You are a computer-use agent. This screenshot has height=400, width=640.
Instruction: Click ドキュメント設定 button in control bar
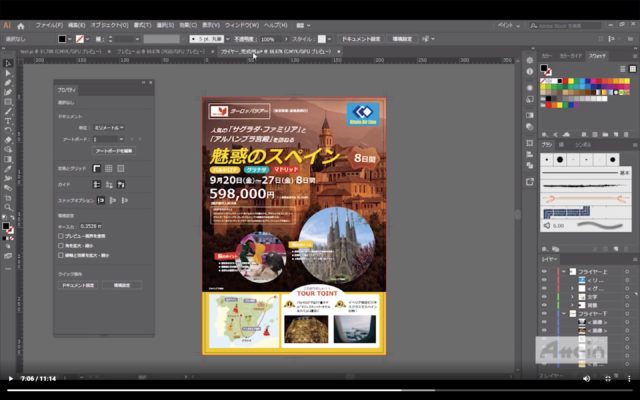361,39
